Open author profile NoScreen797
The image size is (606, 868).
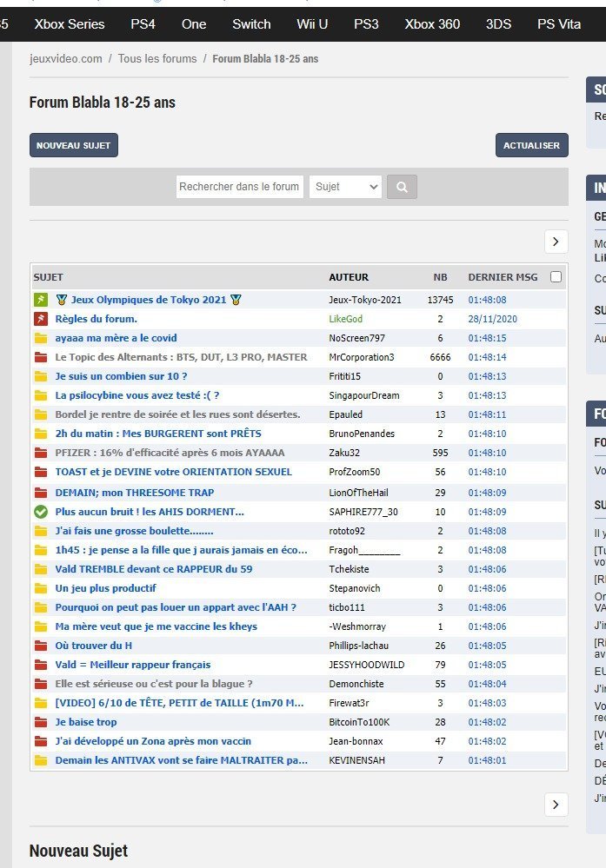point(356,338)
